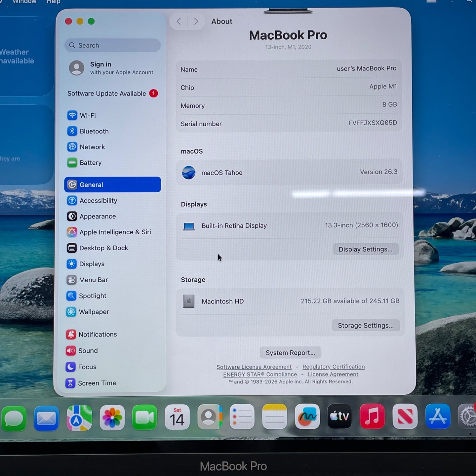The width and height of the screenshot is (476, 476).
Task: Click the Storage Settings button
Action: tap(366, 326)
